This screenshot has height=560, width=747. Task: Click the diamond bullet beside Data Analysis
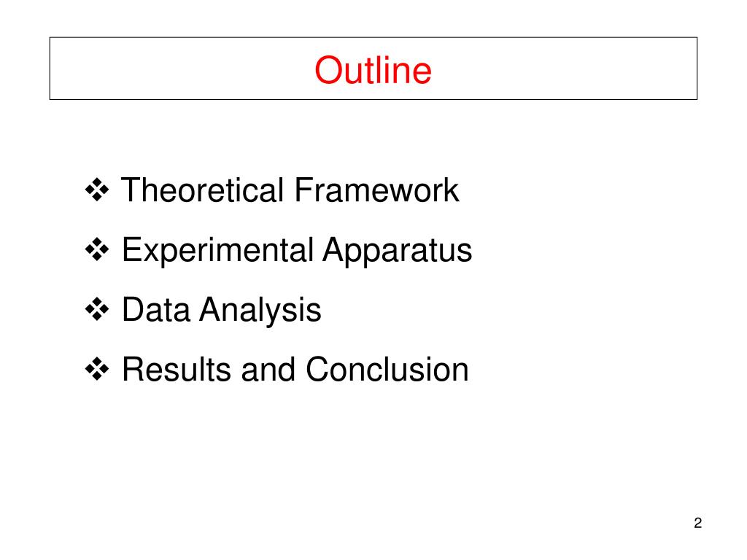(x=97, y=309)
